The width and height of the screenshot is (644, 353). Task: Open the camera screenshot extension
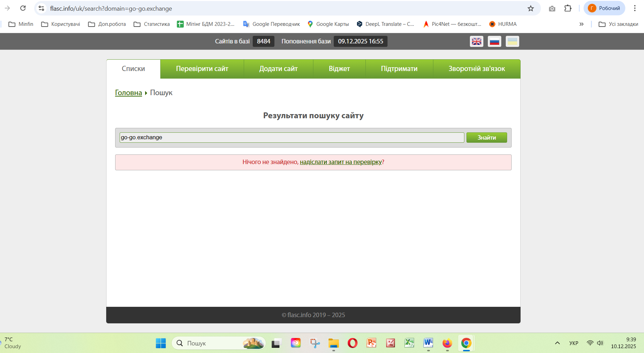(x=552, y=8)
